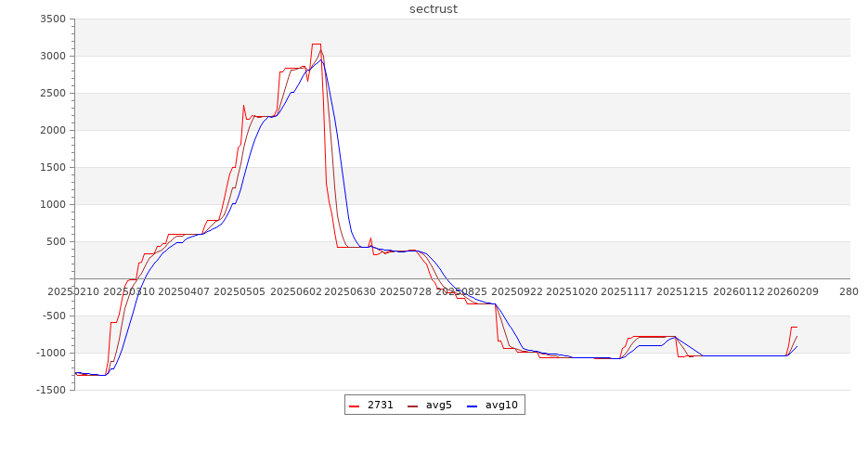Select the avg5 legend label

[x=438, y=405]
